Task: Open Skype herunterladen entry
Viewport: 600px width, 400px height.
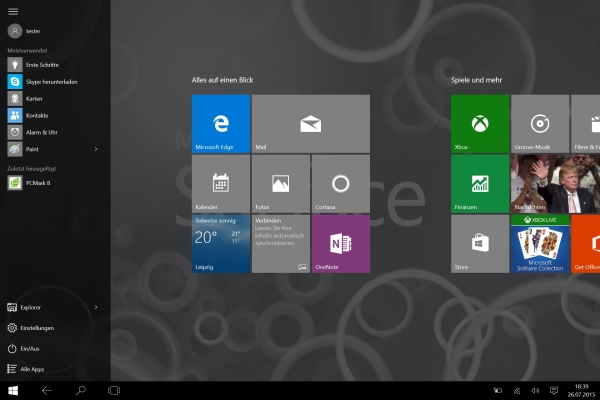Action: coord(42,82)
